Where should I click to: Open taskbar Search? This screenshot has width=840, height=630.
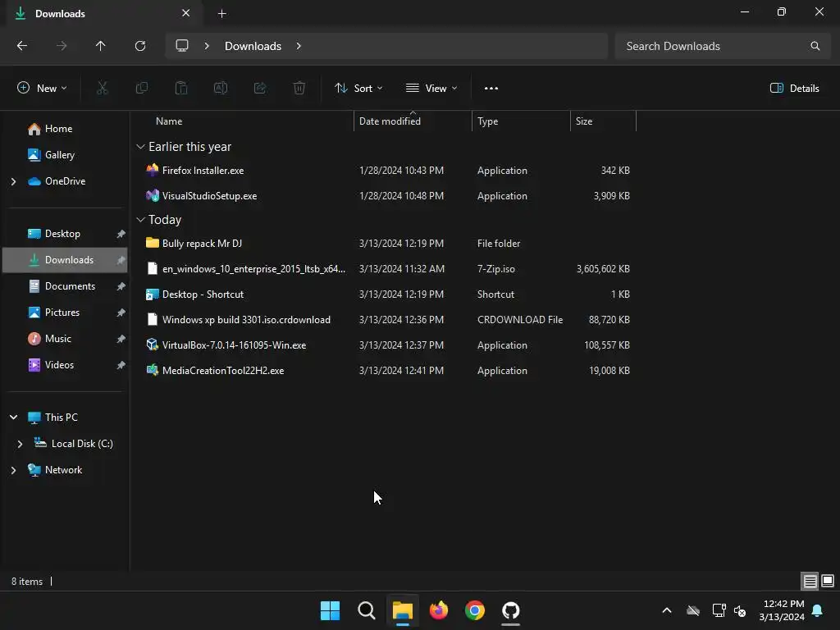pos(367,610)
